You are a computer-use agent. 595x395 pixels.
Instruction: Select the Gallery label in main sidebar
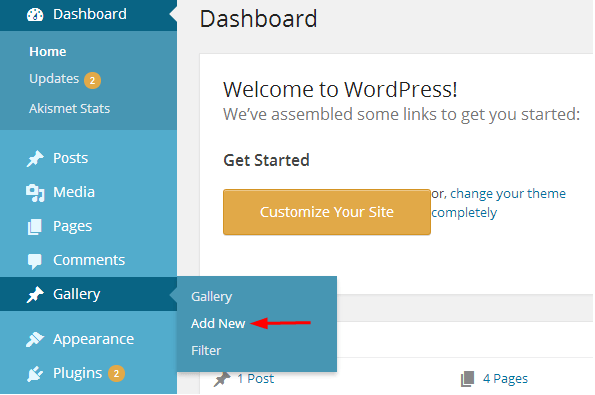[x=77, y=295]
